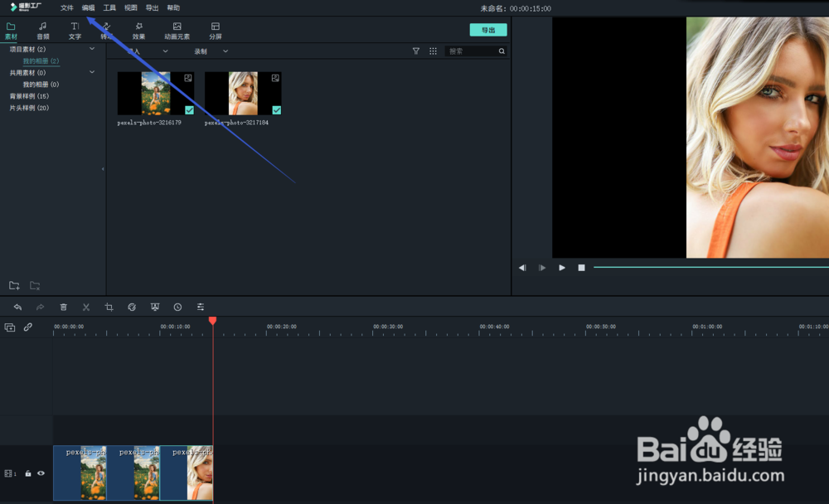Open advanced edit sliders icon
Viewport: 829px width, 504px height.
pyautogui.click(x=201, y=307)
